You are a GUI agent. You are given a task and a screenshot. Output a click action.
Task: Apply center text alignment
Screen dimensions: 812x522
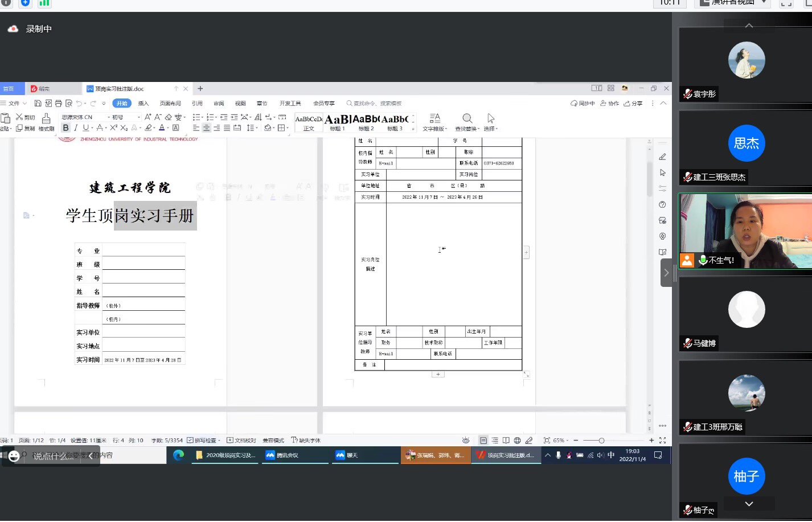click(206, 128)
